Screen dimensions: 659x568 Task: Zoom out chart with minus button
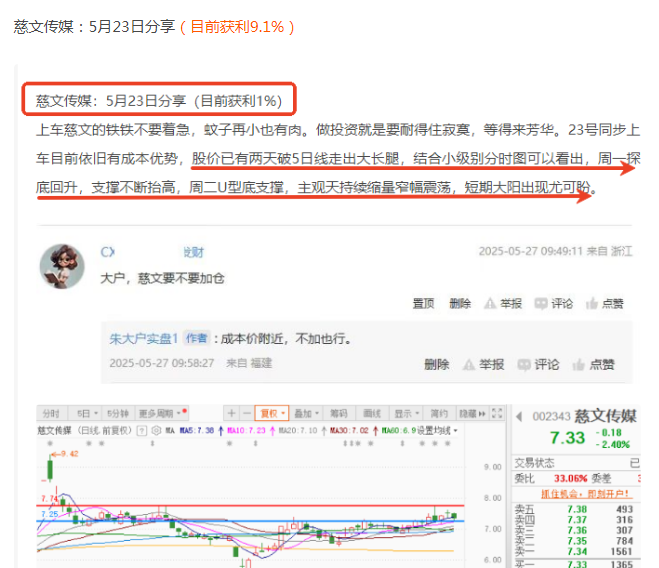pyautogui.click(x=247, y=414)
